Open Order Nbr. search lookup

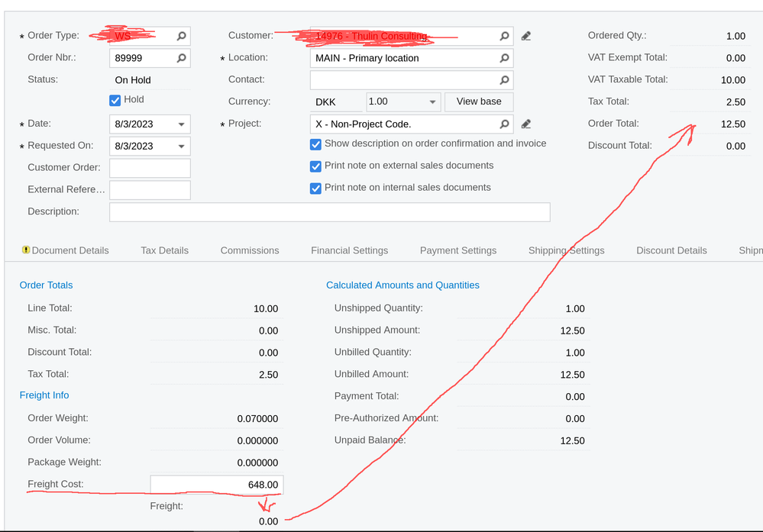(181, 58)
